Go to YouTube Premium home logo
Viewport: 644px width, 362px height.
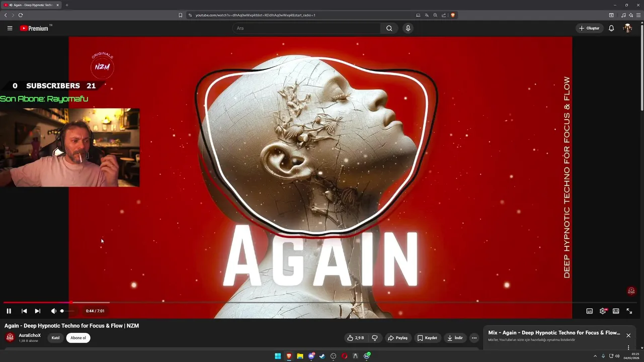pos(35,28)
